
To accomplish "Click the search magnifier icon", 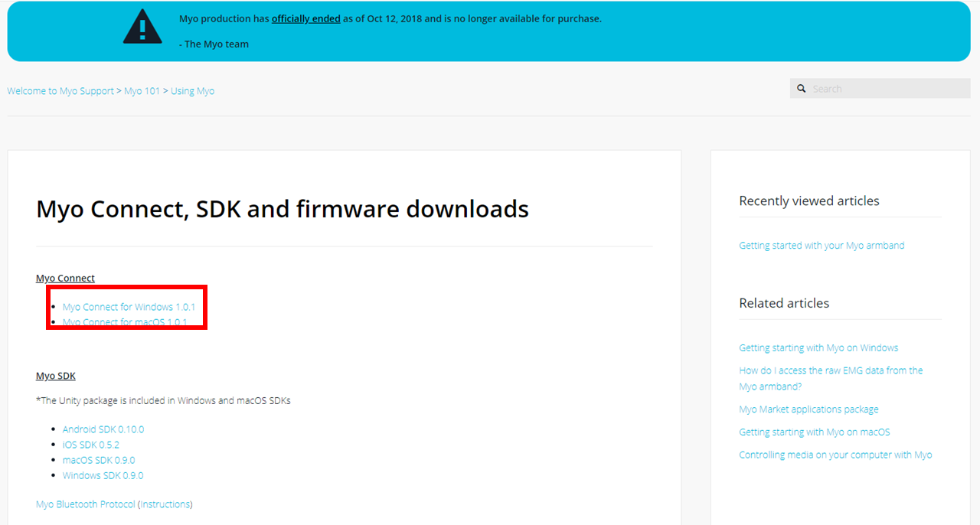I will coord(802,89).
